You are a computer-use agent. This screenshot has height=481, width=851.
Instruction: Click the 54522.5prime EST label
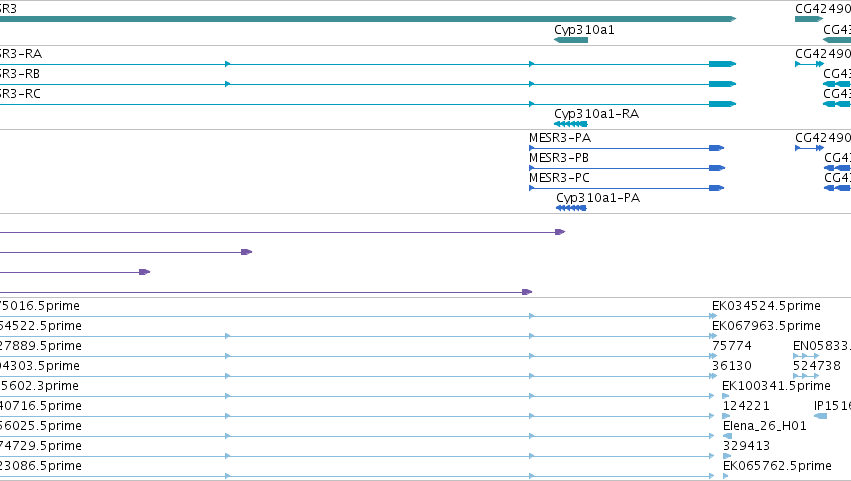41,326
